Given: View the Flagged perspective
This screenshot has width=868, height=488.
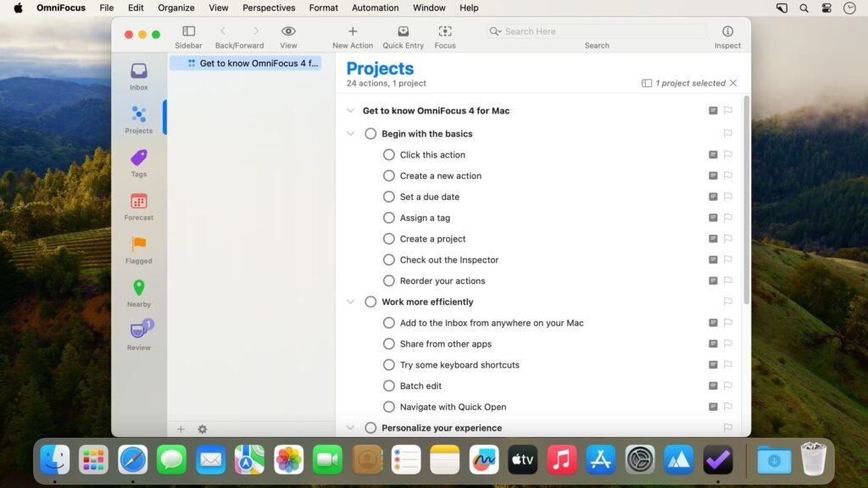Looking at the screenshot, I should point(138,249).
